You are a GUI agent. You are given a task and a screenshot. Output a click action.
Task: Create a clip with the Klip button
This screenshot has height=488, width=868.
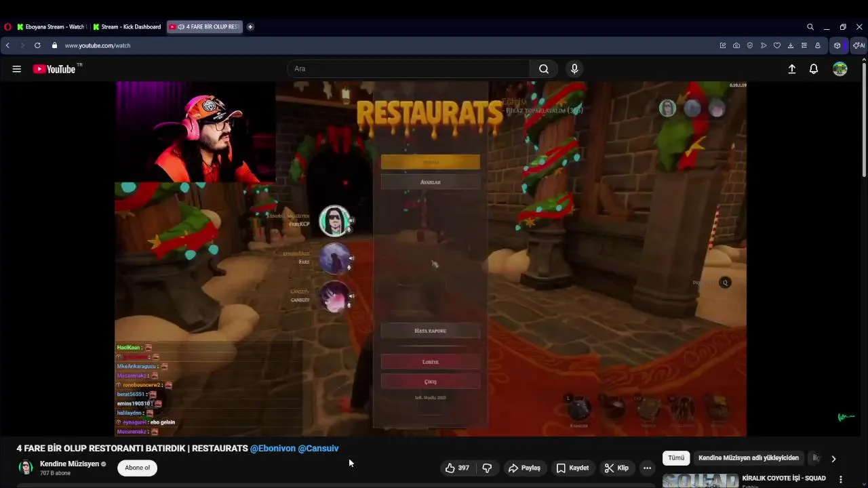click(616, 468)
